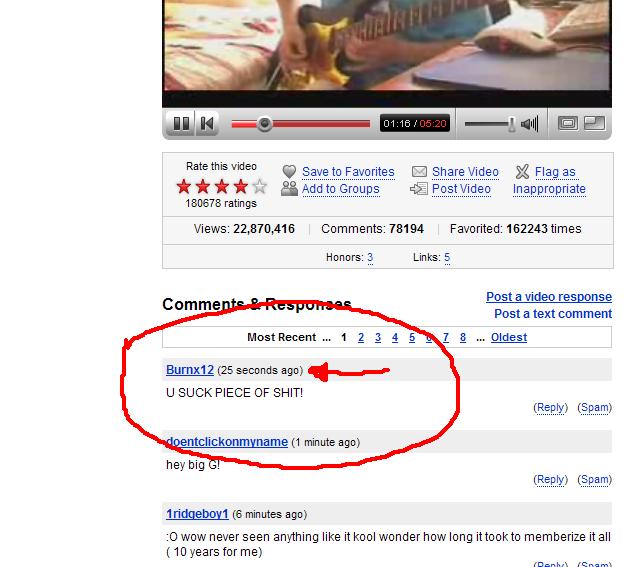
Task: Pause the video with the pause button
Action: 181,124
